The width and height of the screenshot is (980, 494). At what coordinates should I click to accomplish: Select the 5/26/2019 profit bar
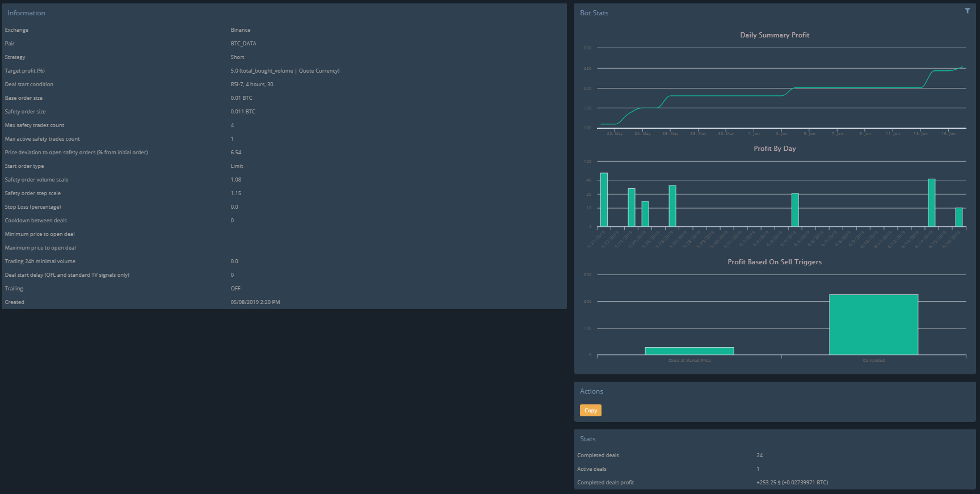point(672,206)
